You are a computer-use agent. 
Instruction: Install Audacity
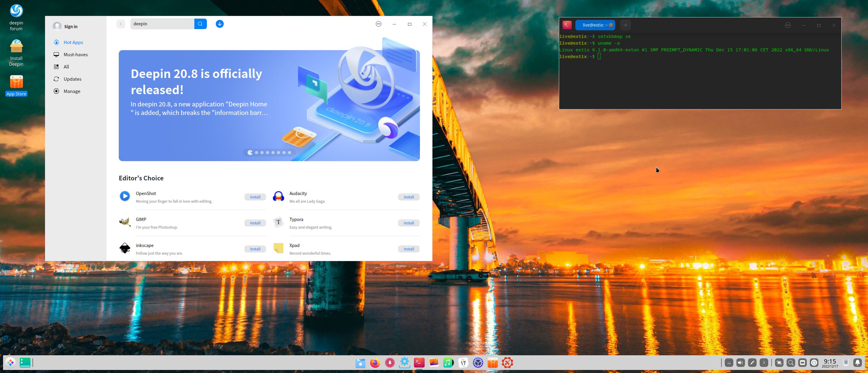click(409, 197)
